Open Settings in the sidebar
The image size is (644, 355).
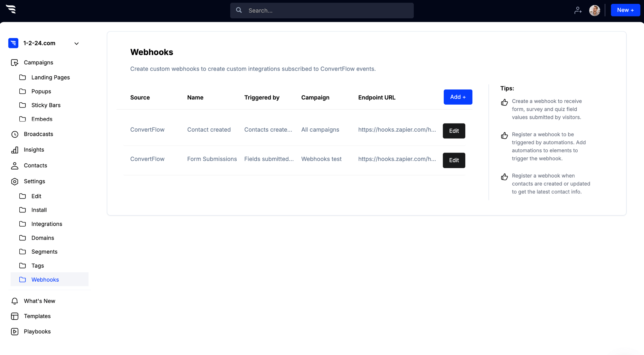34,181
